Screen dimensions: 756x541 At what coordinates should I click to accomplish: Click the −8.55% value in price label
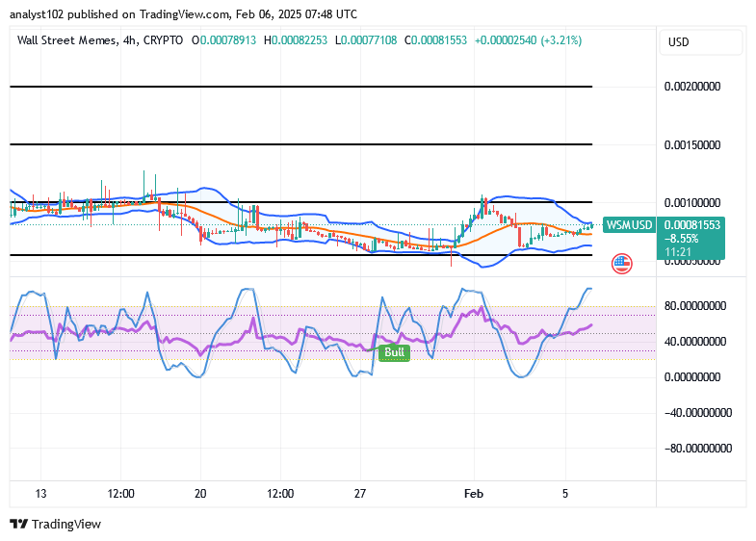pyautogui.click(x=681, y=239)
